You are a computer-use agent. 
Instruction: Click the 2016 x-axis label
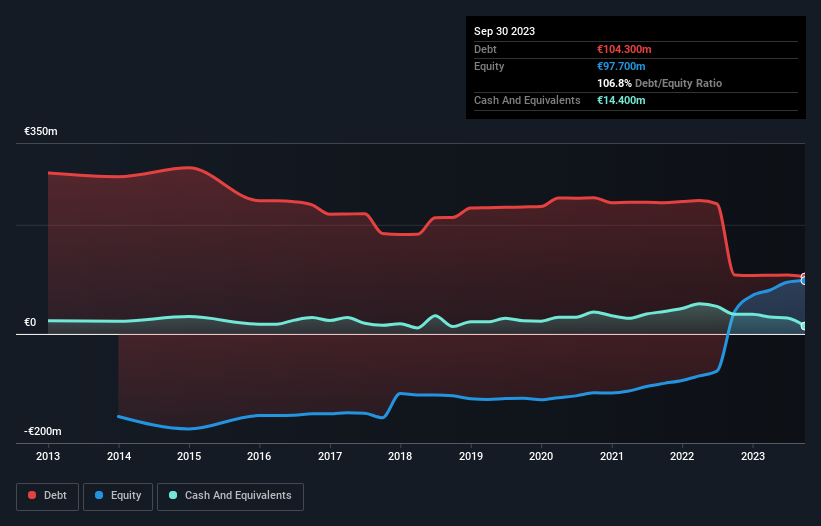[259, 456]
